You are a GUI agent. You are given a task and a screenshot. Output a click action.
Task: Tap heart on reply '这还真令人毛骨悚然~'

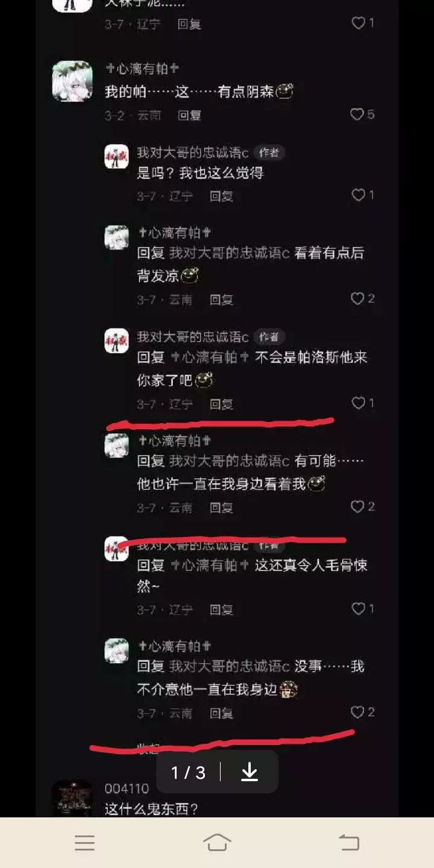(359, 609)
